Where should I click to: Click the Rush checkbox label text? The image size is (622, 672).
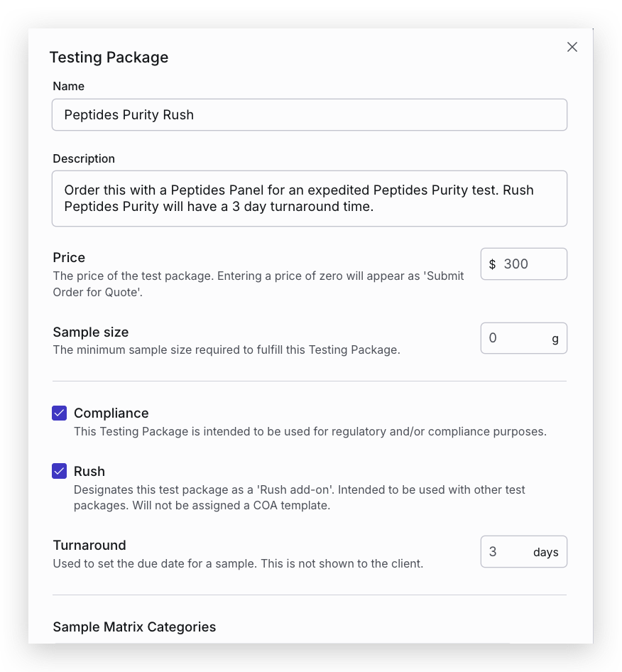coord(89,471)
